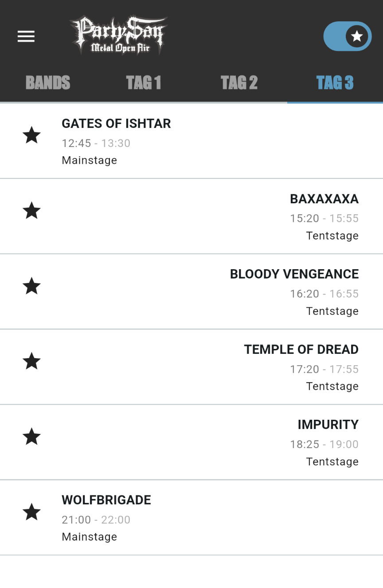The width and height of the screenshot is (383, 588).
Task: Unfavorite Baxaxaxa with its star
Action: 31,210
